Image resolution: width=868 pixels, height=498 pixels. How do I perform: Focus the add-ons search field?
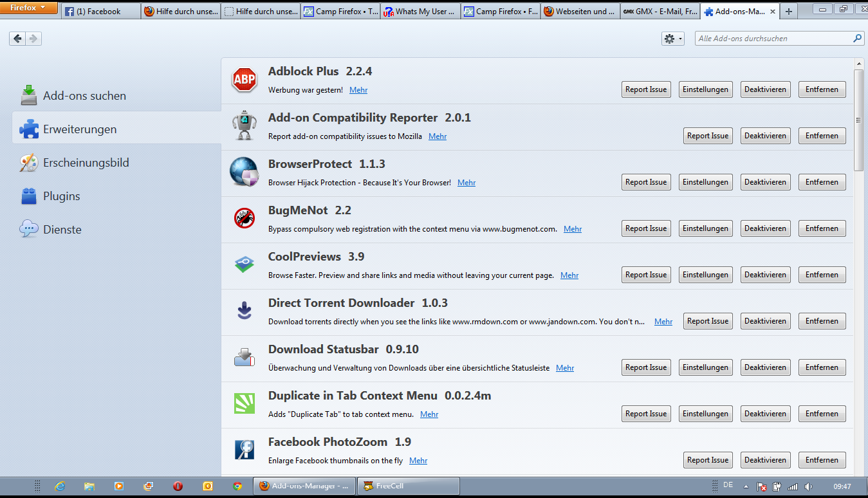coord(773,39)
